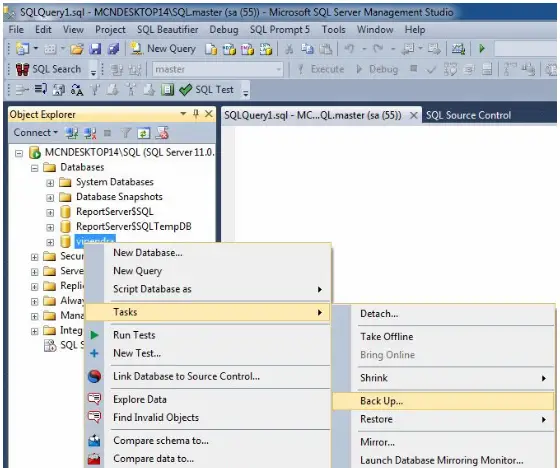Select Back Up... in Tasks submenu
Screen dimensions: 560x468
click(443, 401)
